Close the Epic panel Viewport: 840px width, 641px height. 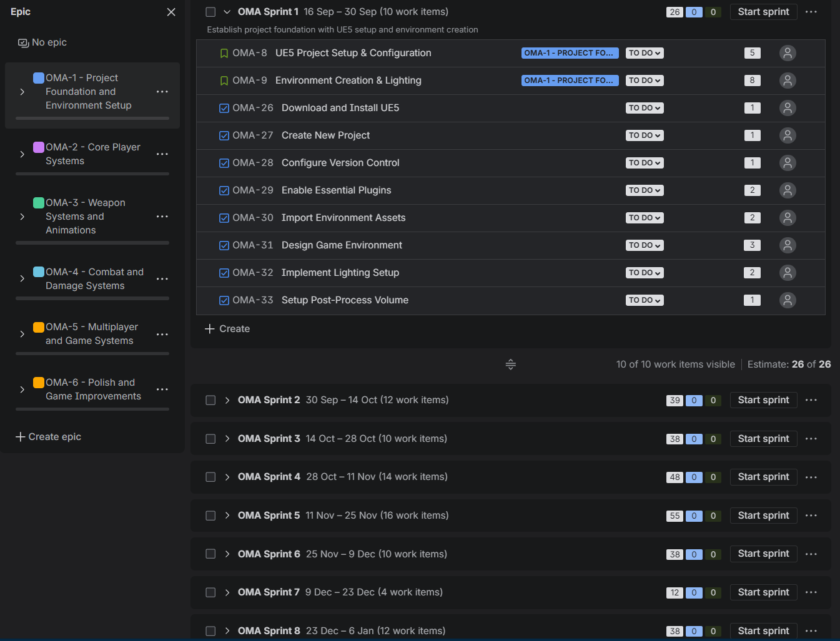coord(171,12)
